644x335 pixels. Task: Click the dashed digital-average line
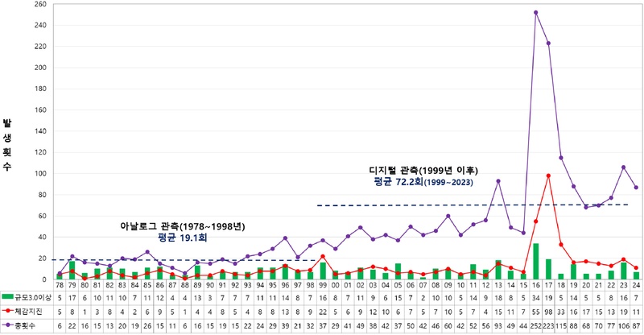(473, 205)
